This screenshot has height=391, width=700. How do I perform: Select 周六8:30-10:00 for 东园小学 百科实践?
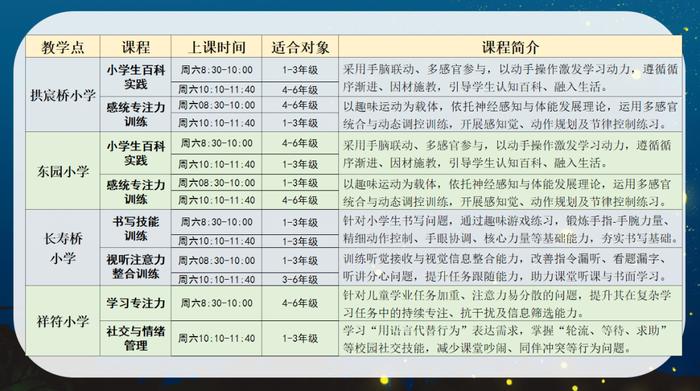(x=217, y=143)
